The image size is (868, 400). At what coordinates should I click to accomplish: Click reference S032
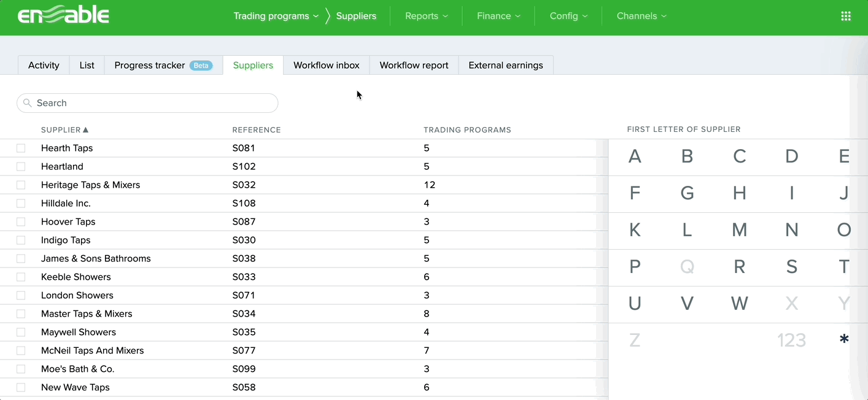[x=244, y=185]
